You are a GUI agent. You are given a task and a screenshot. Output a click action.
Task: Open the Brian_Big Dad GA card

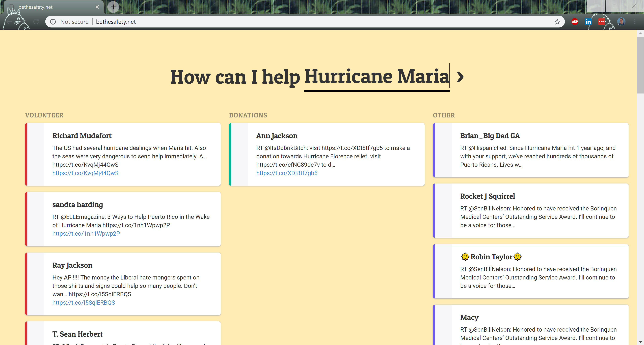click(530, 150)
